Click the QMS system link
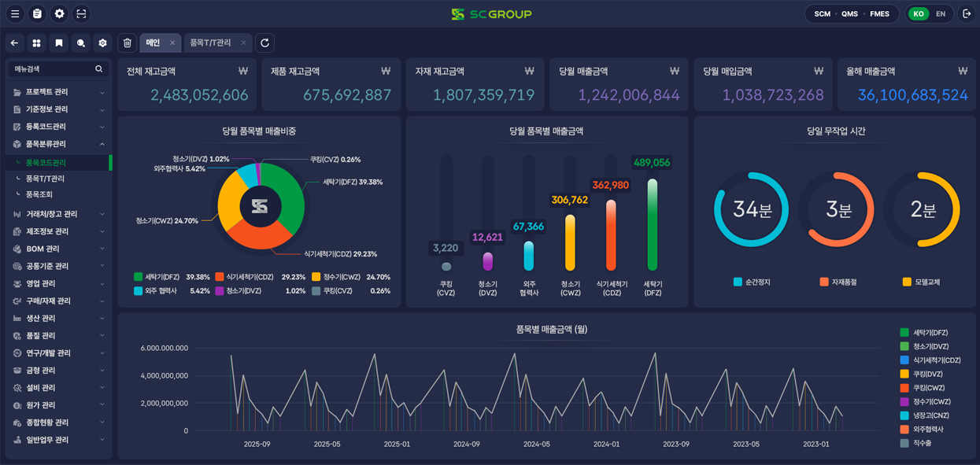Image resolution: width=980 pixels, height=465 pixels. pos(849,14)
